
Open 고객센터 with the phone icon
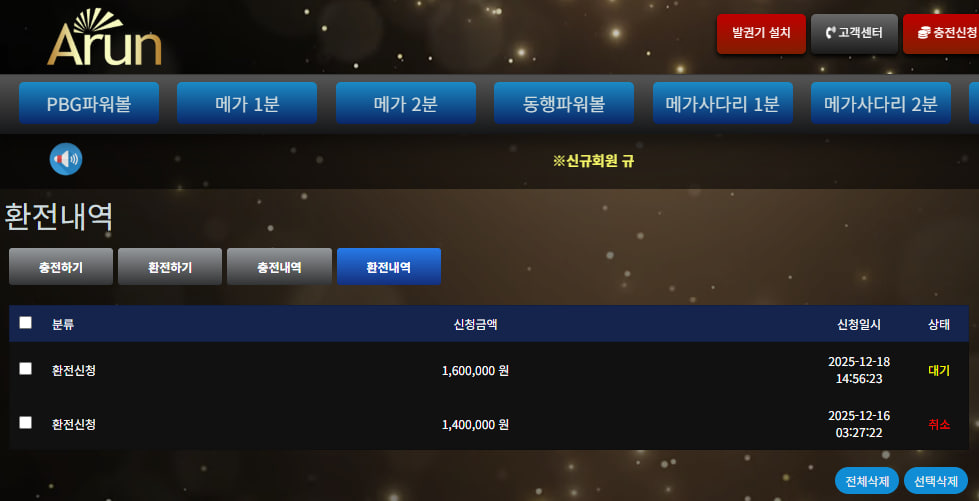(854, 34)
